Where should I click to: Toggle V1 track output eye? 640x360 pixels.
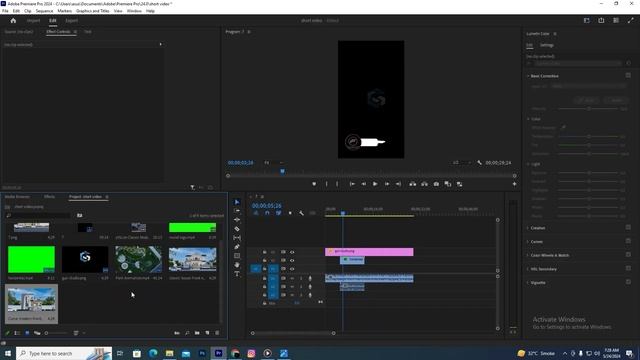pyautogui.click(x=292, y=269)
